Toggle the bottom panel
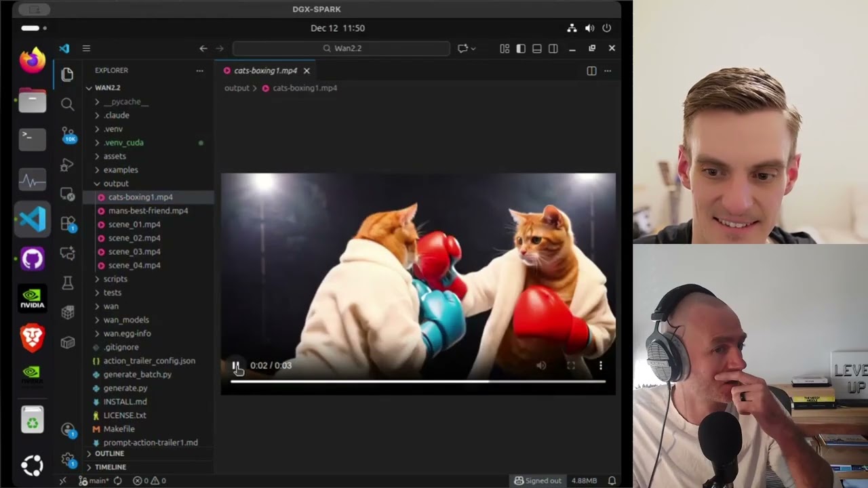Viewport: 868px width, 488px height. tap(537, 48)
